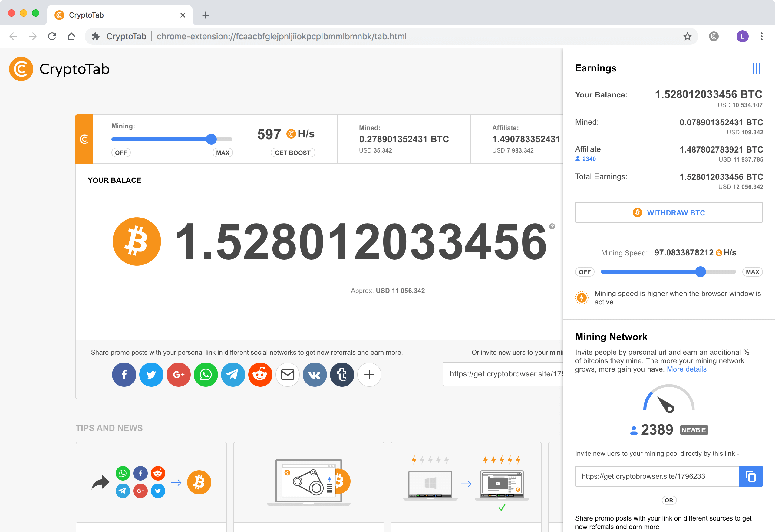Adjust sidebar mining speed slider handle
Screen dimensions: 775x532
pyautogui.click(x=701, y=272)
